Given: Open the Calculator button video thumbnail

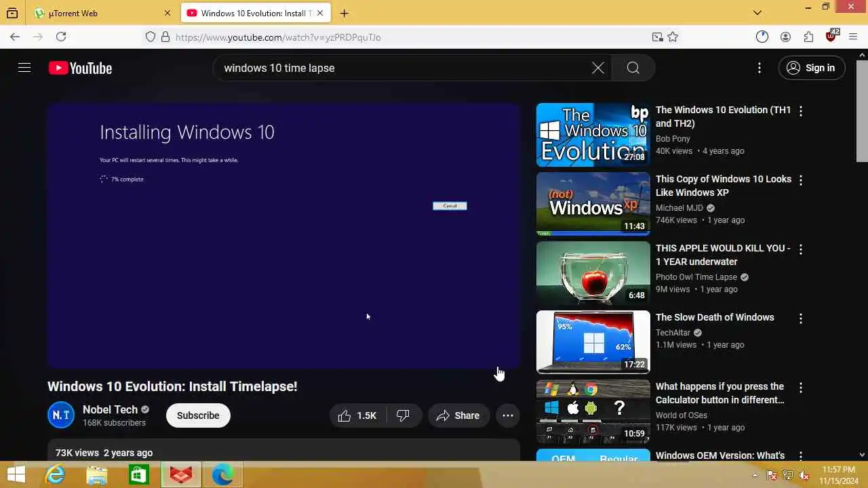Looking at the screenshot, I should tap(593, 411).
